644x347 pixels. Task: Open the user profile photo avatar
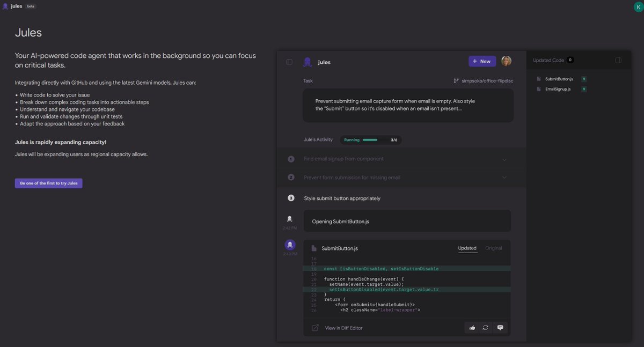coord(506,61)
